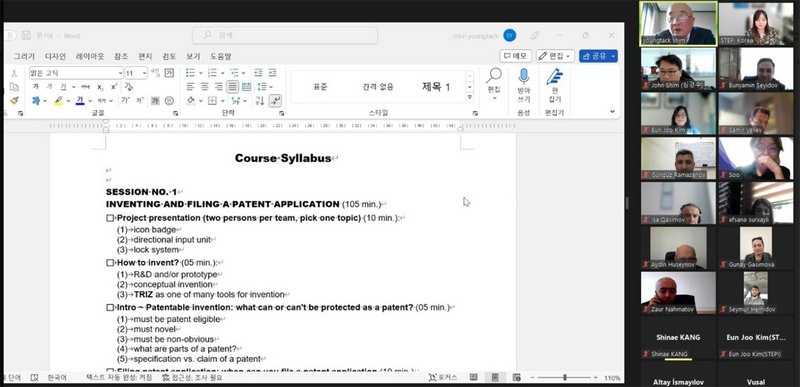The width and height of the screenshot is (800, 387).
Task: Toggle the Justify alignment button
Action: (233, 87)
